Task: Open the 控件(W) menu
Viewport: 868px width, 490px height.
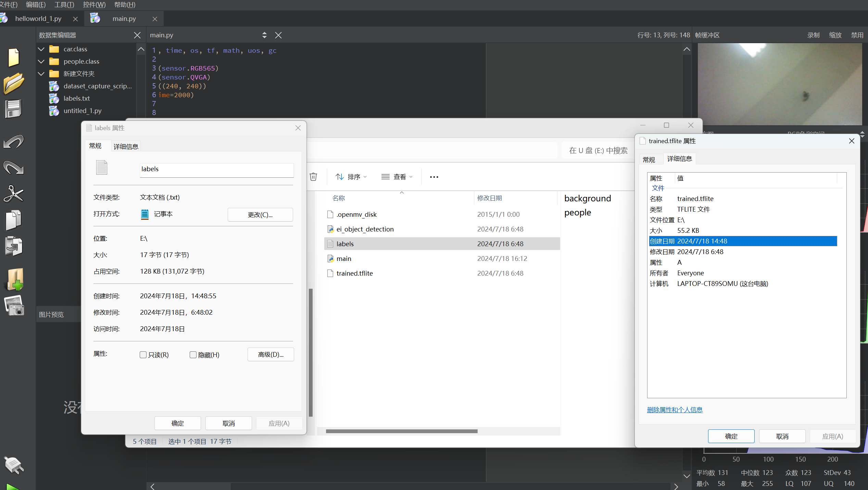Action: click(x=94, y=5)
